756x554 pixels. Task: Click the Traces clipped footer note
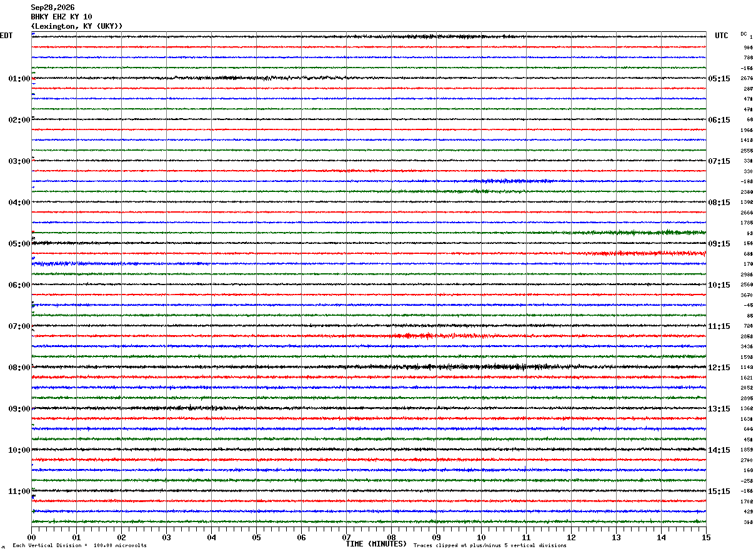coord(490,546)
